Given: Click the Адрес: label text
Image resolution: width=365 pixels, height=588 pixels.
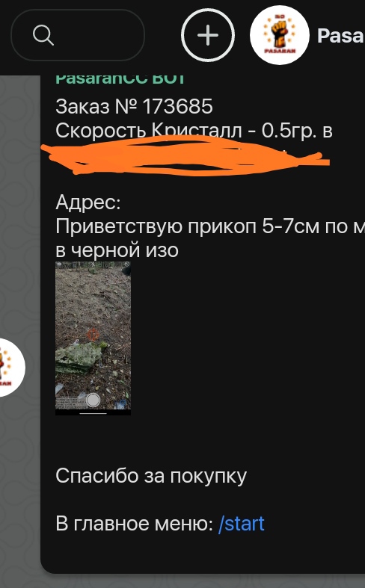Looking at the screenshot, I should pos(88,203).
